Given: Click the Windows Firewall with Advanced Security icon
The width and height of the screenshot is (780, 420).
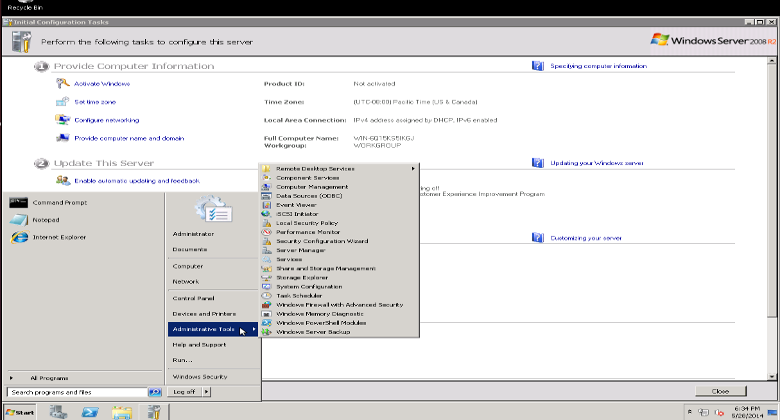Looking at the screenshot, I should pos(267,305).
